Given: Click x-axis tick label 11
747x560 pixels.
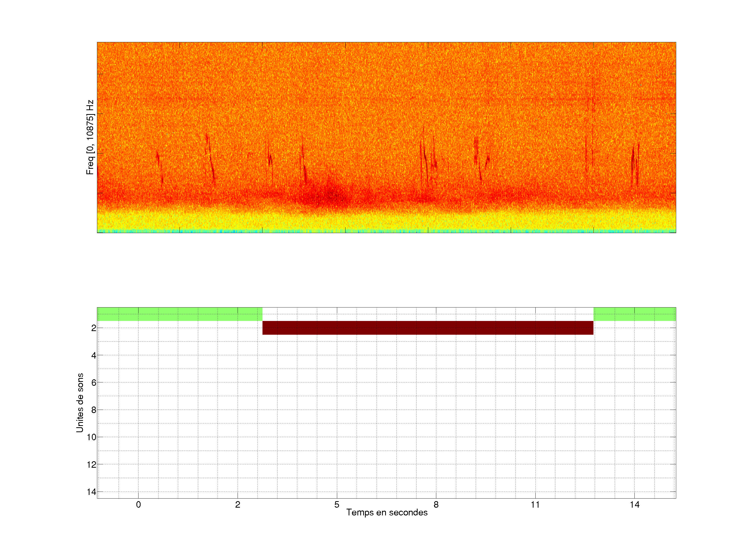Looking at the screenshot, I should 535,505.
